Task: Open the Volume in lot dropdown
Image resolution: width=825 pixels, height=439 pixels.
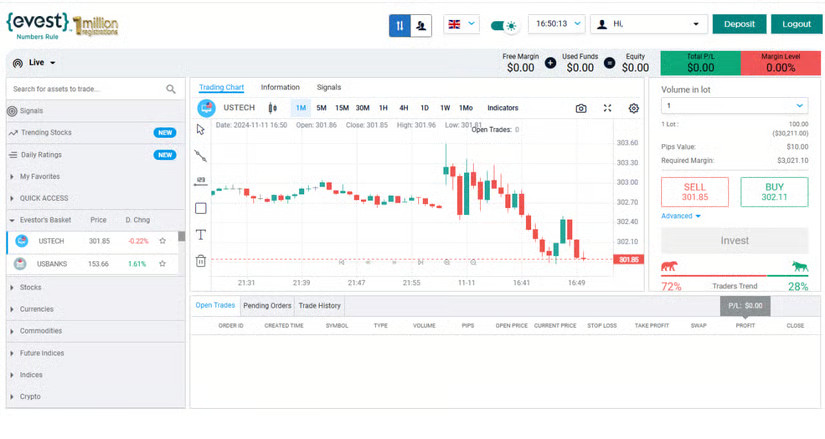Action: [x=735, y=106]
